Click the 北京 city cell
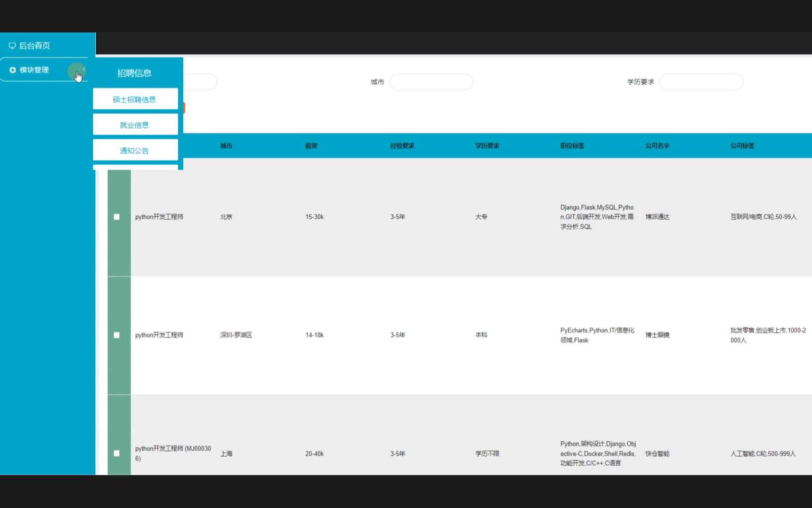This screenshot has height=508, width=812. click(226, 217)
